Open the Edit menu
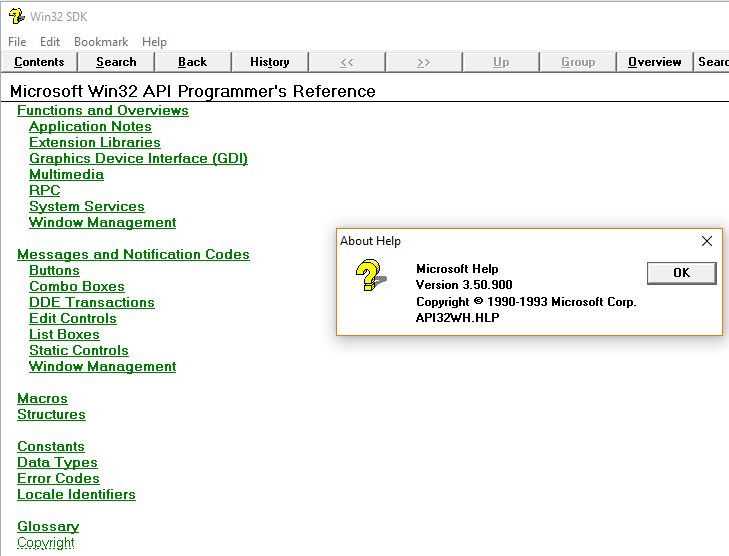The image size is (729, 556). coord(50,42)
